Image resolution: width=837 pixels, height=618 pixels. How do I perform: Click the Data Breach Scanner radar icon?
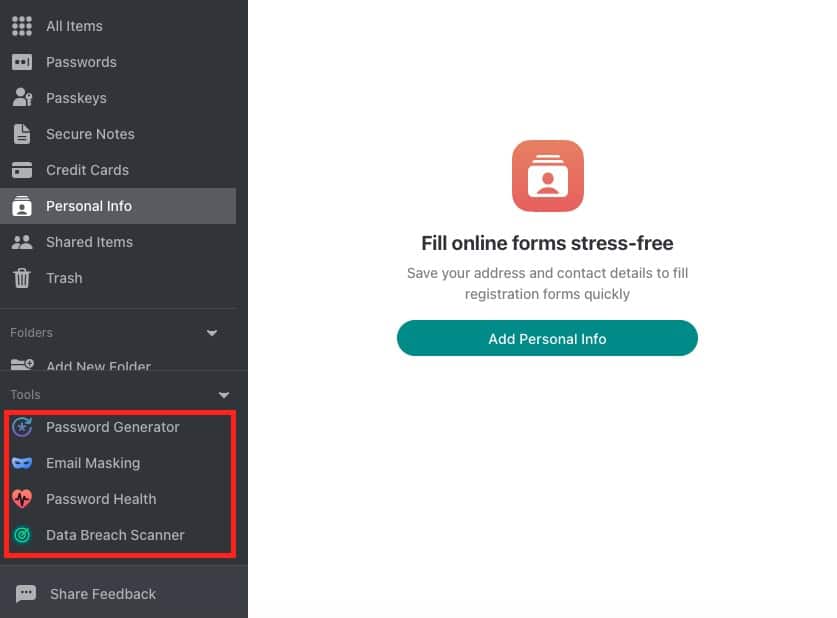22,535
